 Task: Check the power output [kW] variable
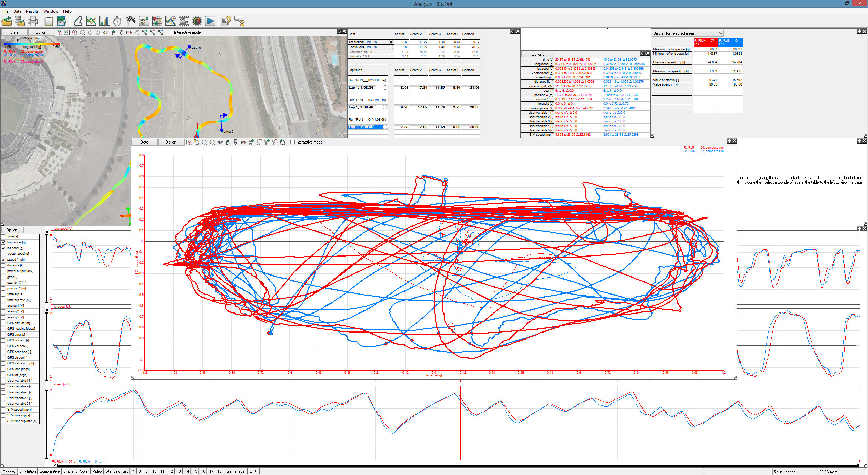[4, 271]
